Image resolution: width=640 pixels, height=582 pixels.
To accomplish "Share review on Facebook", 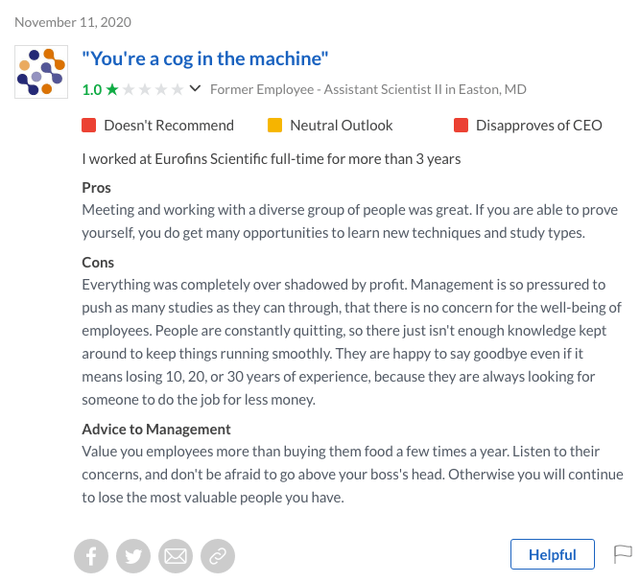I will (x=90, y=555).
